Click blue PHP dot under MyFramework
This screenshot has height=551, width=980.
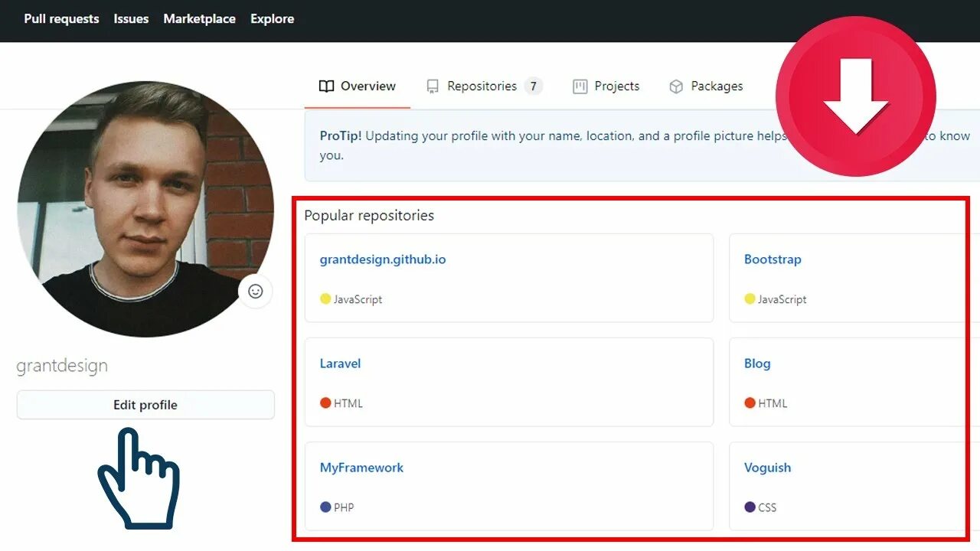tap(325, 507)
